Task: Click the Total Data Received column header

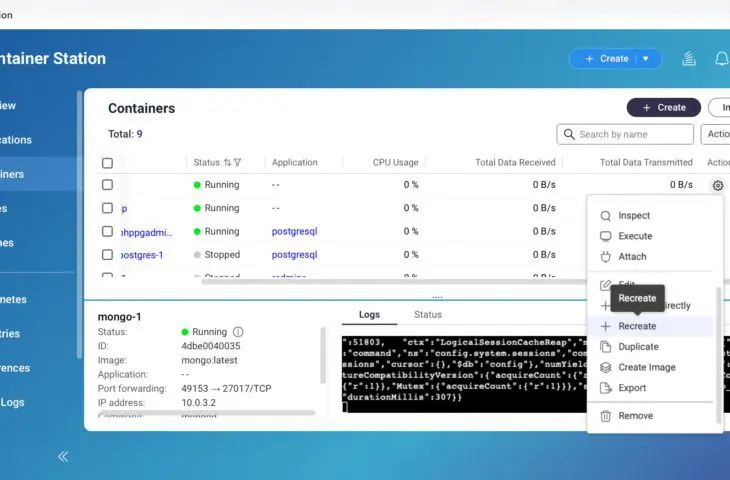Action: click(515, 162)
